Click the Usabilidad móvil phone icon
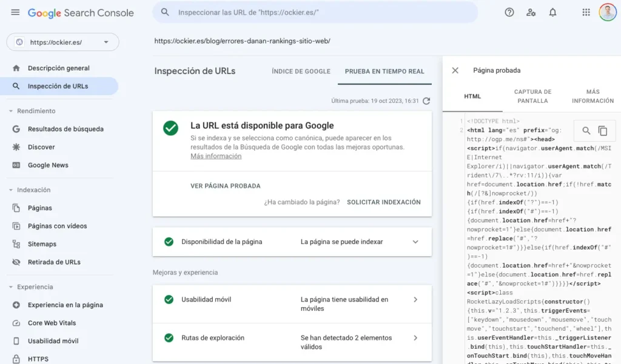The height and width of the screenshot is (364, 621). 16,341
